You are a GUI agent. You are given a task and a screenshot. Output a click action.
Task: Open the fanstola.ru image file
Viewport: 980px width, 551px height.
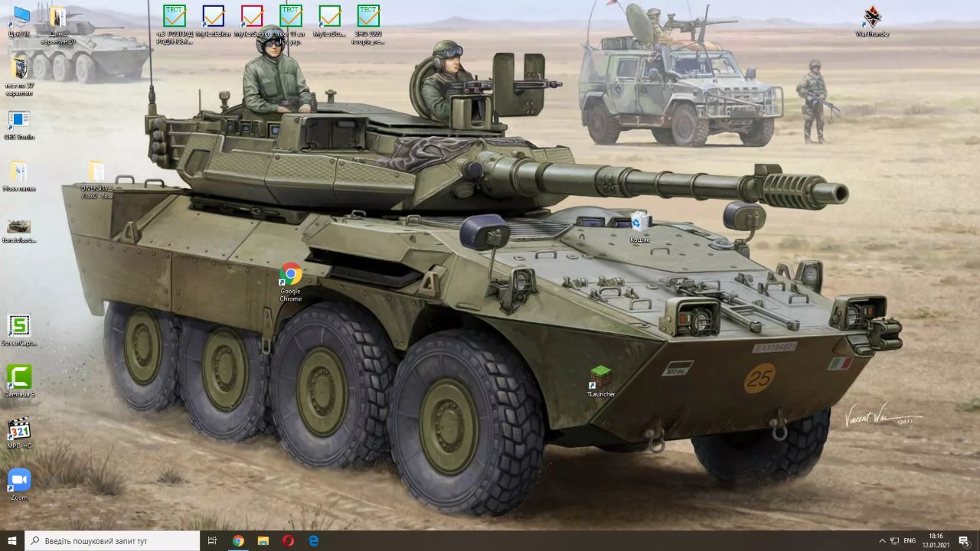[19, 231]
